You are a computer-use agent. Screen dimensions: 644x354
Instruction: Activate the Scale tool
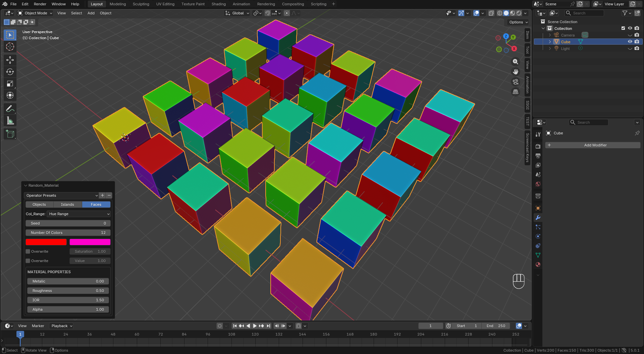[10, 83]
